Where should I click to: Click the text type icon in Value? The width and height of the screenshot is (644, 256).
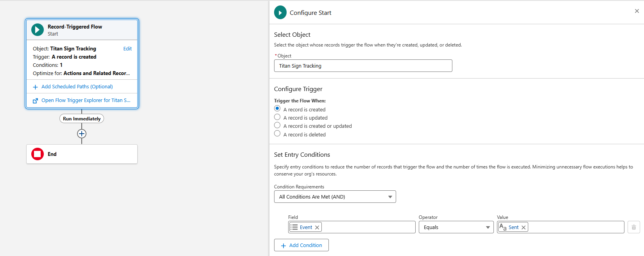point(503,227)
